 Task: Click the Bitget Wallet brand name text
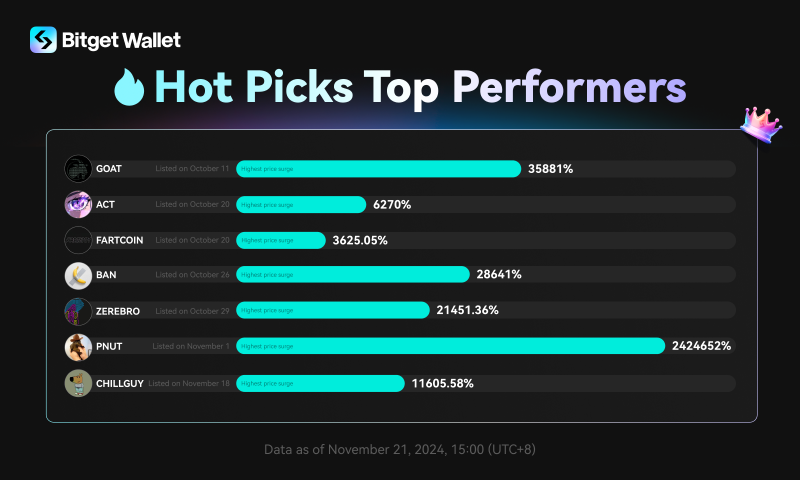coord(121,40)
